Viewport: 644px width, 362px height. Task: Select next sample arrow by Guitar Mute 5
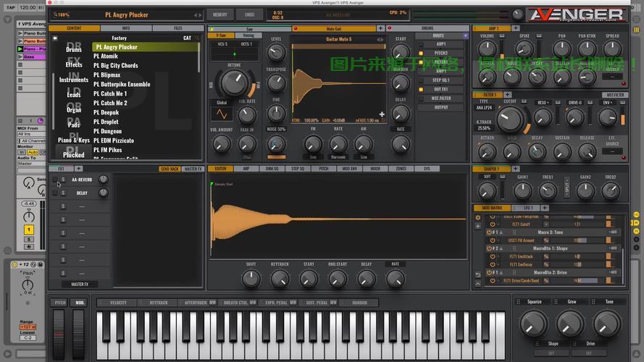point(382,39)
